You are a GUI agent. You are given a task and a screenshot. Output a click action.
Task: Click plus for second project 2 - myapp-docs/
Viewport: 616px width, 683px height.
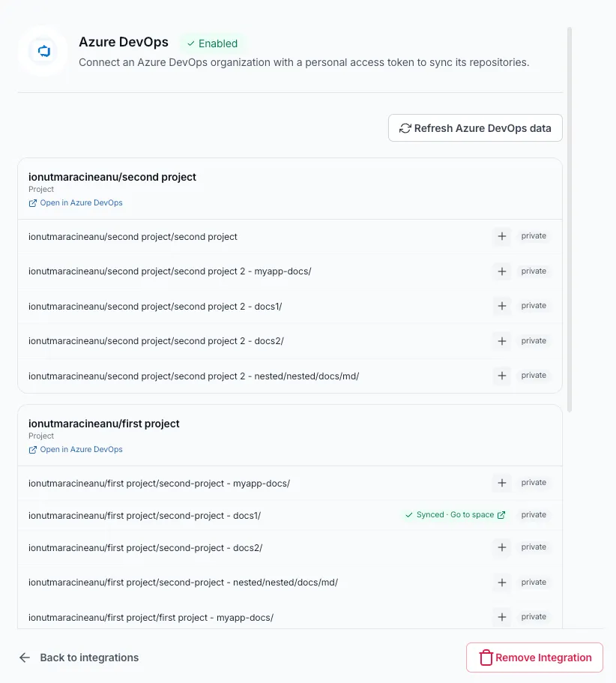pyautogui.click(x=502, y=271)
